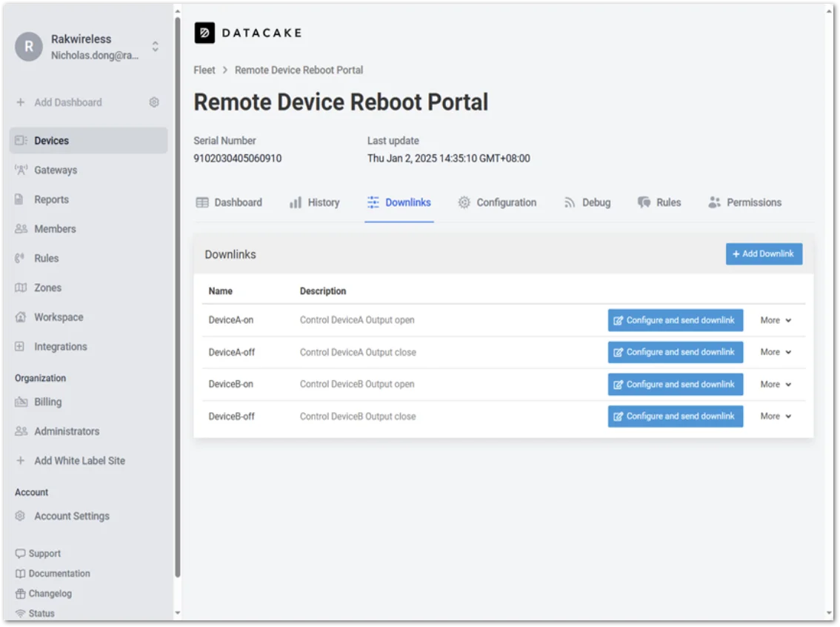Click the DeviceB-on name cell
This screenshot has width=840, height=627.
[x=231, y=384]
